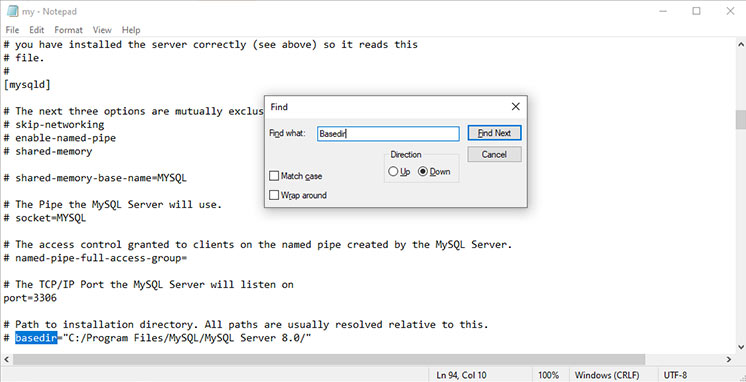Open the Format menu
This screenshot has height=382, width=746.
69,29
